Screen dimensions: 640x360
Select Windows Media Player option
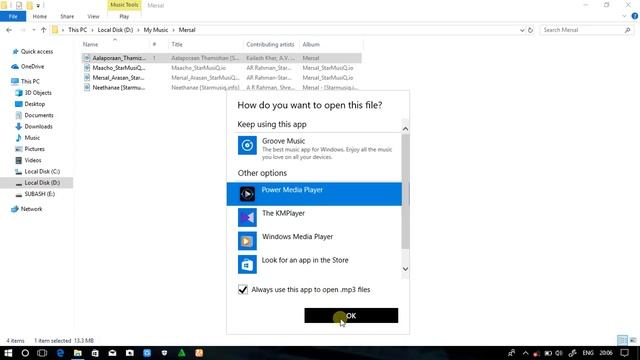pyautogui.click(x=314, y=241)
